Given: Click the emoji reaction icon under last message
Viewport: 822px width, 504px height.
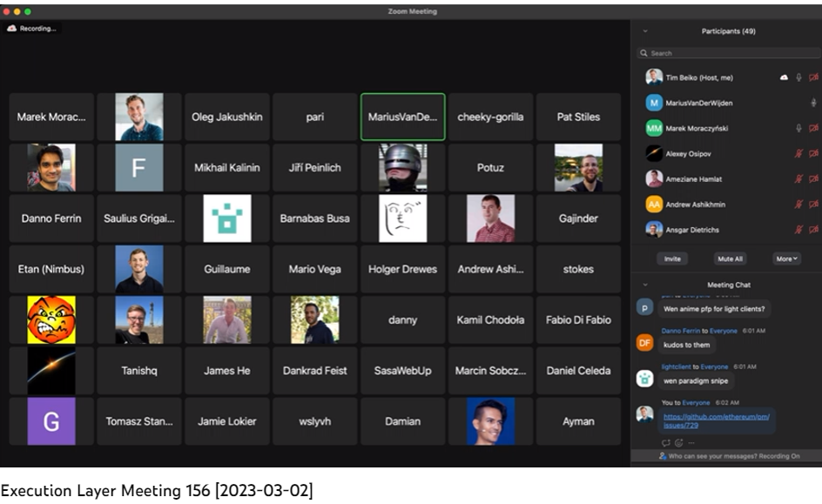Looking at the screenshot, I should [678, 442].
